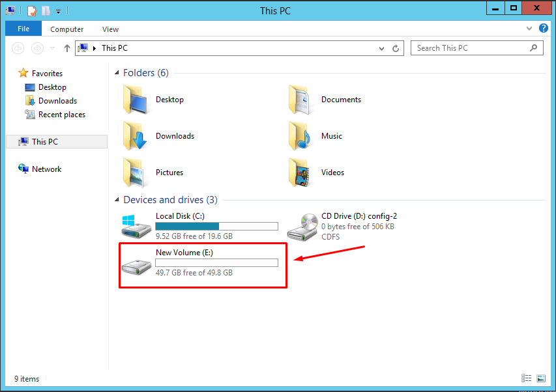Select the CD Drive (D:) config-2 icon
The height and width of the screenshot is (392, 556).
pyautogui.click(x=302, y=227)
